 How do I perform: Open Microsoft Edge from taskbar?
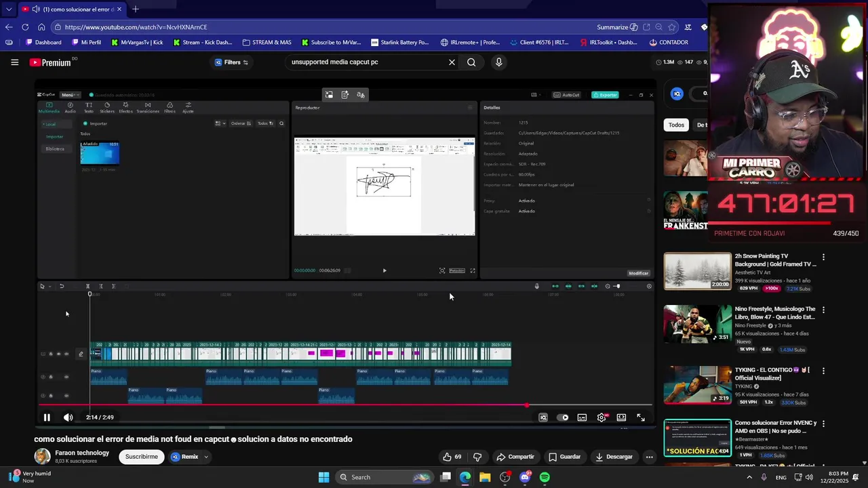(465, 477)
